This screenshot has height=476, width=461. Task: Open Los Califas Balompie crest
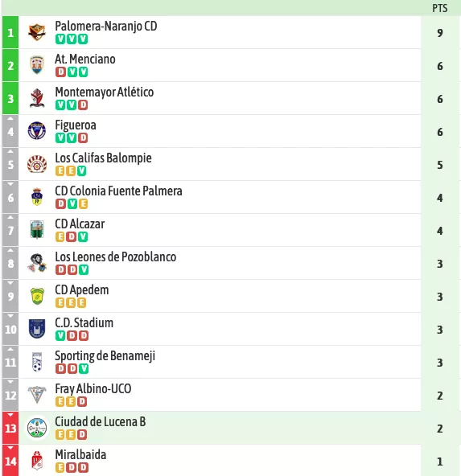pyautogui.click(x=37, y=164)
